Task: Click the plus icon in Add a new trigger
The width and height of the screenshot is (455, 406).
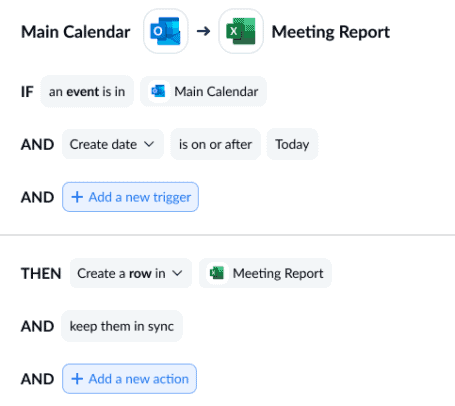Action: tap(77, 197)
